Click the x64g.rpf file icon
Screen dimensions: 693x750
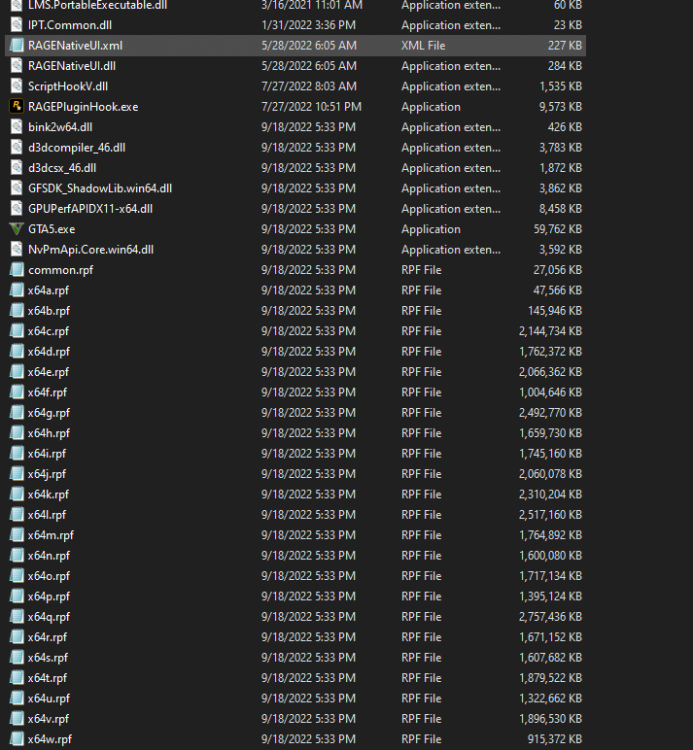click(16, 412)
